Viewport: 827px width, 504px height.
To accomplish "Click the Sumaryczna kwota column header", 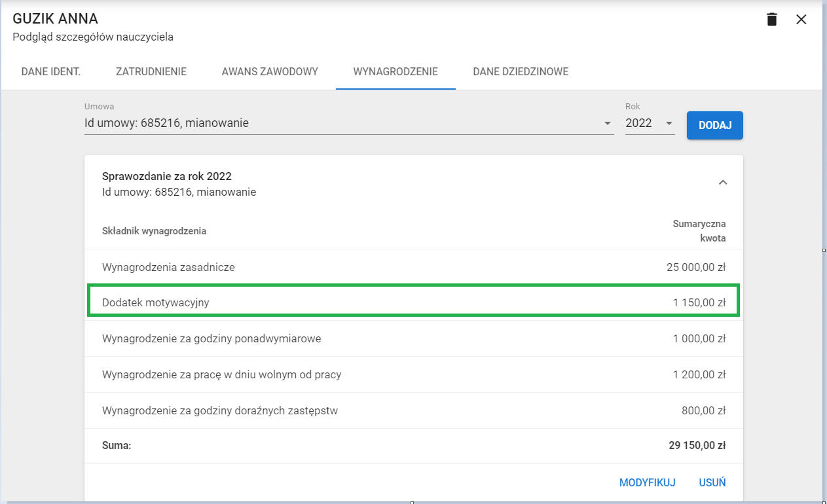I will coord(699,231).
